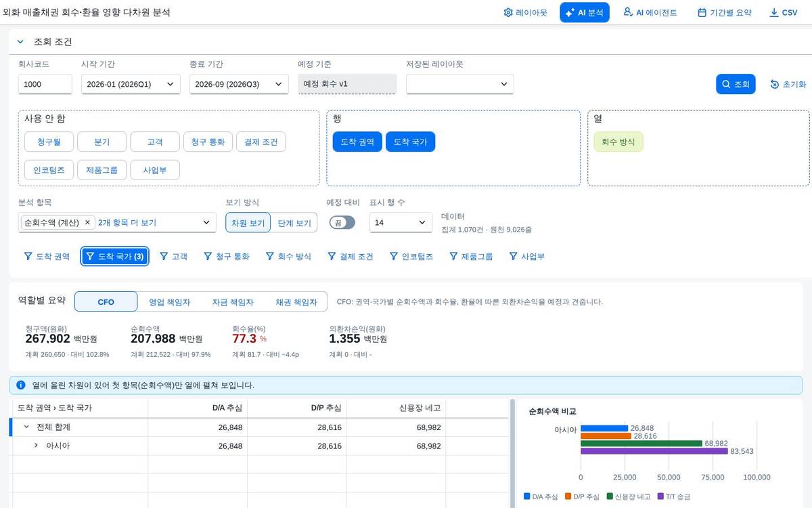
Task: Click the 외환차손익 1,355 KPI value
Action: pos(344,339)
